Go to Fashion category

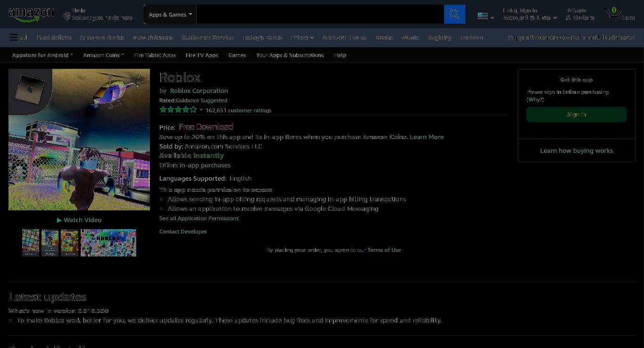tap(471, 37)
